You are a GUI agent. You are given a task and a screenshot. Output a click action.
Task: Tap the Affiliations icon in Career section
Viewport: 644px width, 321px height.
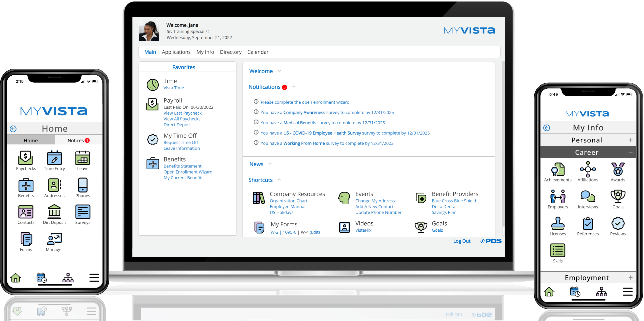[x=588, y=169]
